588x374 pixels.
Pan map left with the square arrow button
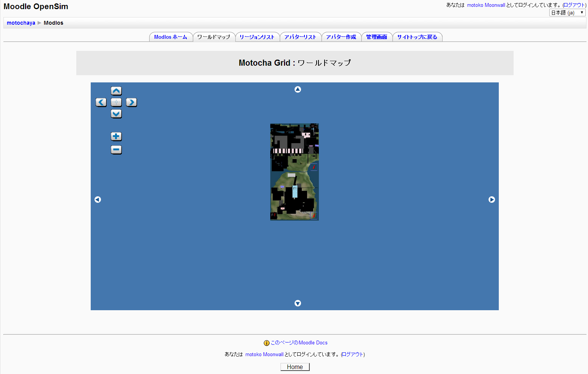coord(101,103)
